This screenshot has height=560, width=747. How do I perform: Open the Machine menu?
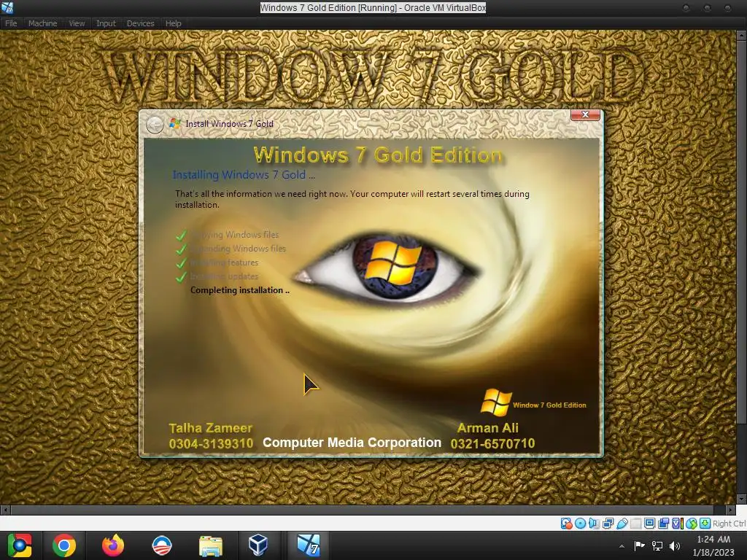pos(42,23)
